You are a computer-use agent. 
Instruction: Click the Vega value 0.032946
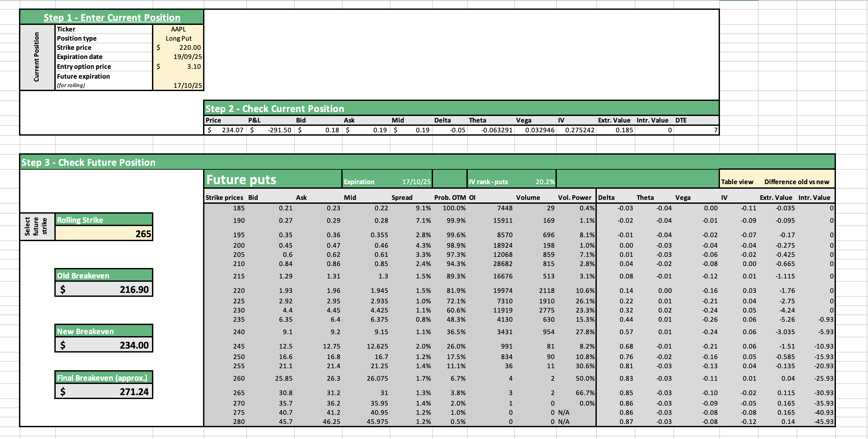pyautogui.click(x=536, y=130)
